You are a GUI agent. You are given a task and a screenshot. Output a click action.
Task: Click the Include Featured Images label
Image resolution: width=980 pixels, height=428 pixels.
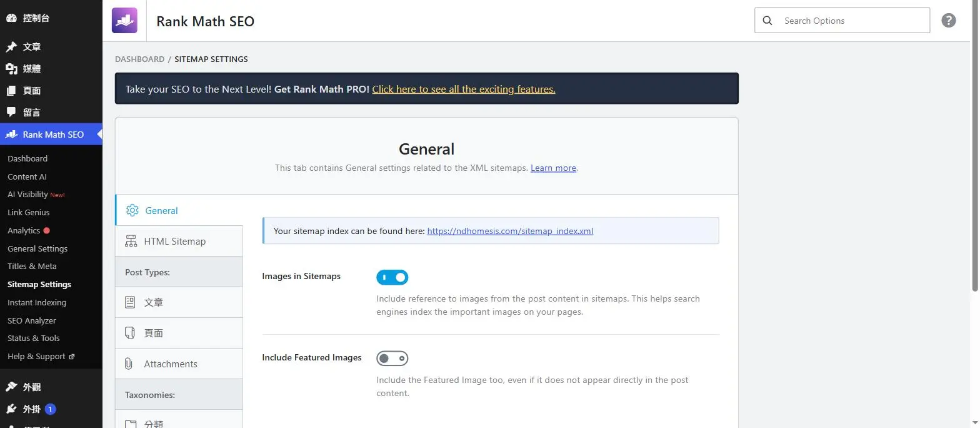tap(312, 357)
